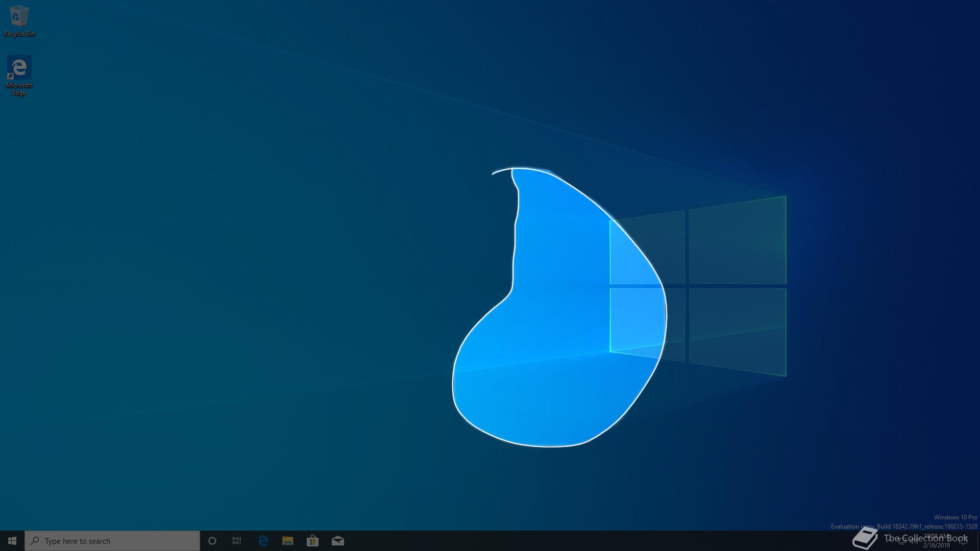980x551 pixels.
Task: Open Task View on the taskbar
Action: [x=237, y=541]
